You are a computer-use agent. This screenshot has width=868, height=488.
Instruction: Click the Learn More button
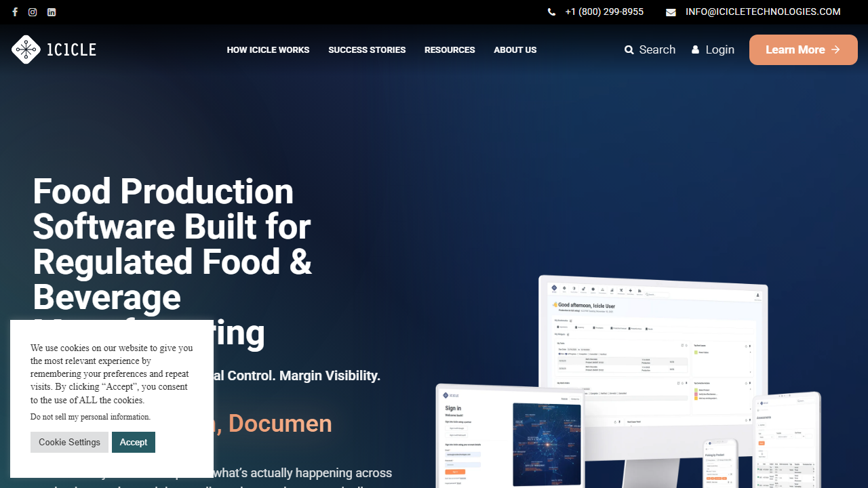tap(804, 49)
